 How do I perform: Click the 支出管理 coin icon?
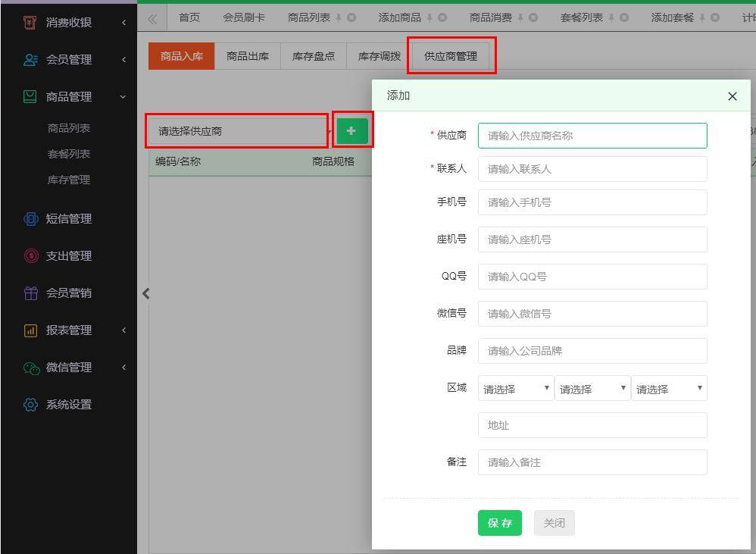tap(31, 255)
